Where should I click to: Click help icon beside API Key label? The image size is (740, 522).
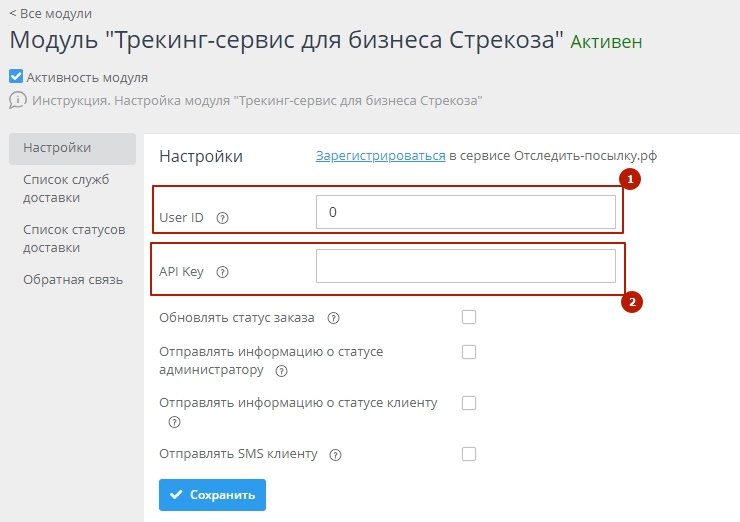point(222,271)
